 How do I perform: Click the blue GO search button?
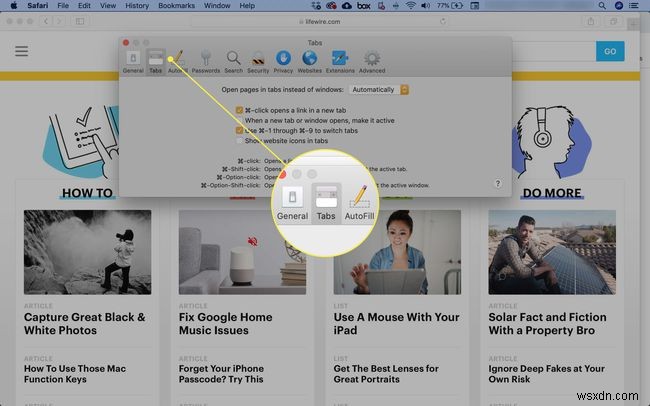[610, 51]
